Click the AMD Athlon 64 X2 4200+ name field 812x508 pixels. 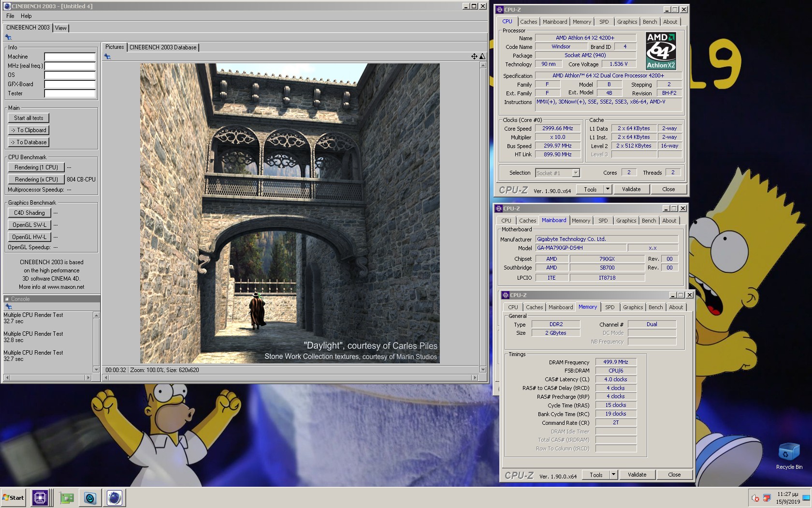[x=585, y=38]
